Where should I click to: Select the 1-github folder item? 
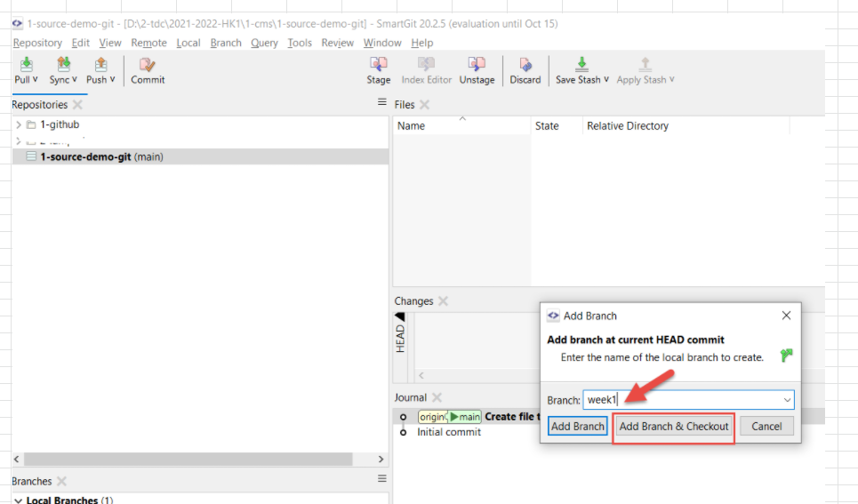59,124
